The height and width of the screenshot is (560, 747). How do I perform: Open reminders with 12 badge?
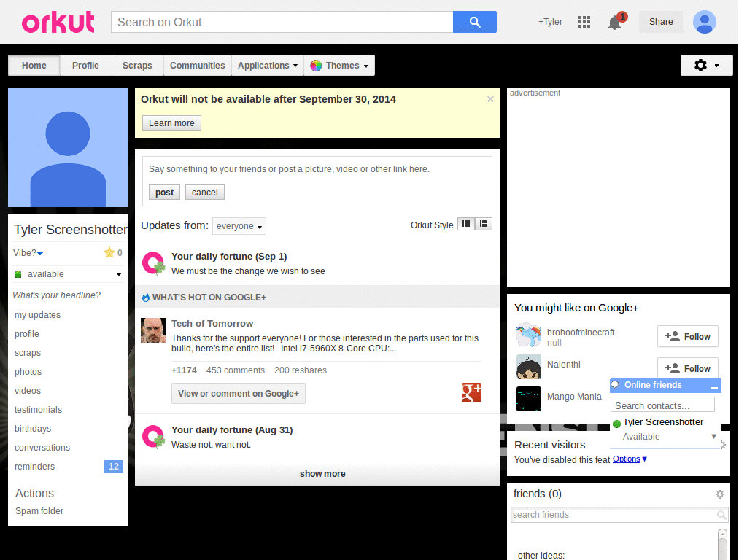(x=68, y=467)
